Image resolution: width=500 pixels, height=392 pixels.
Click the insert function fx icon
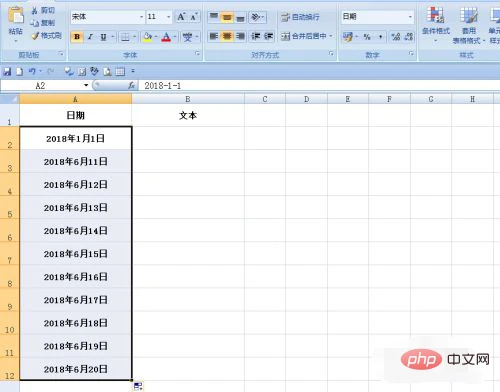132,86
